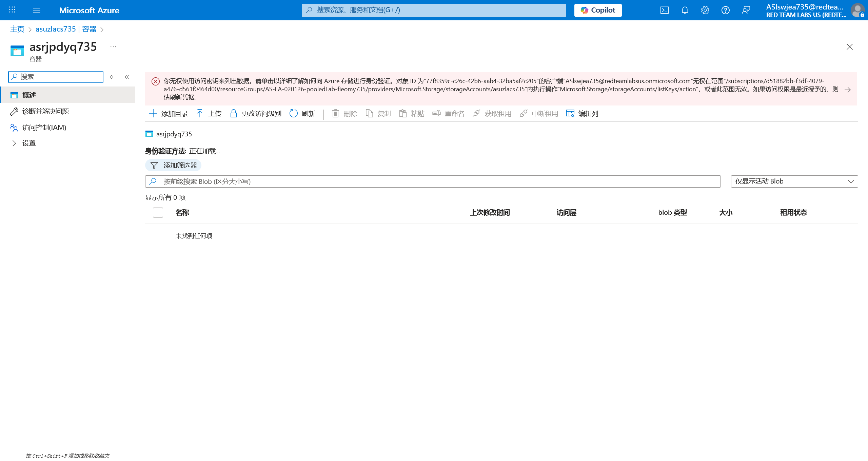Screen dimensions: 868x461
Task: Go to asuzlacs735 | 容器 breadcrumb
Action: point(66,29)
